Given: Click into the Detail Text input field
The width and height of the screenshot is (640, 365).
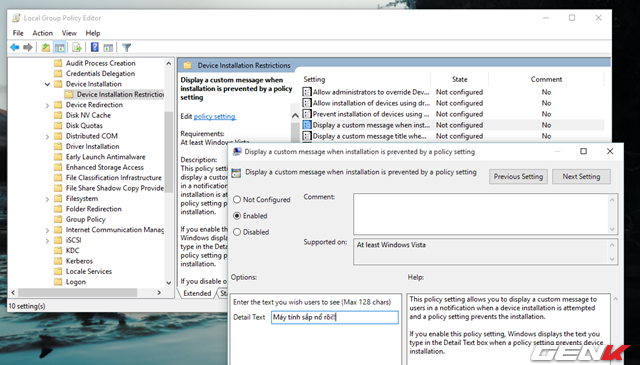Looking at the screenshot, I should click(x=335, y=317).
